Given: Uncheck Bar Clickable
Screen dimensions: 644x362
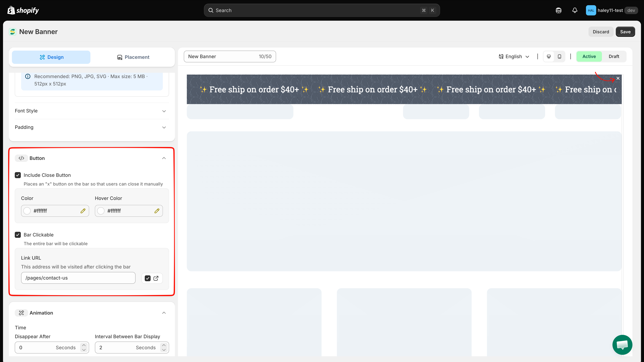Looking at the screenshot, I should point(18,235).
